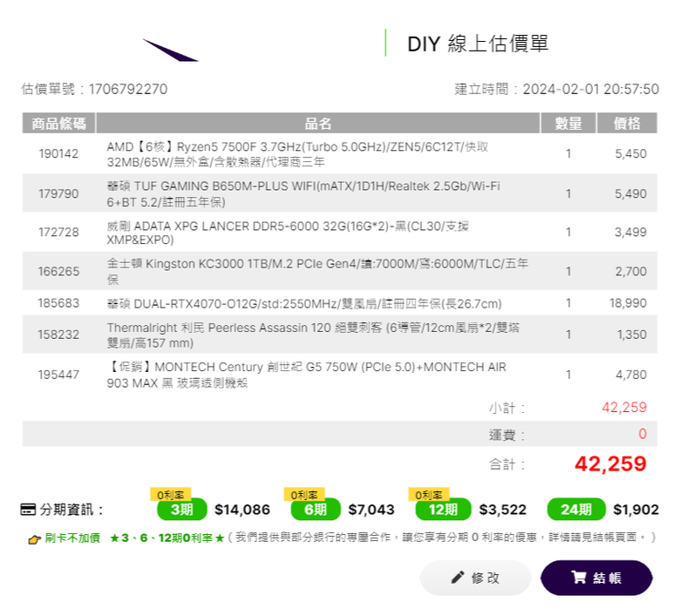Click the 0利率 tag above 6期
Screen dimensions: 680x616
point(304,494)
